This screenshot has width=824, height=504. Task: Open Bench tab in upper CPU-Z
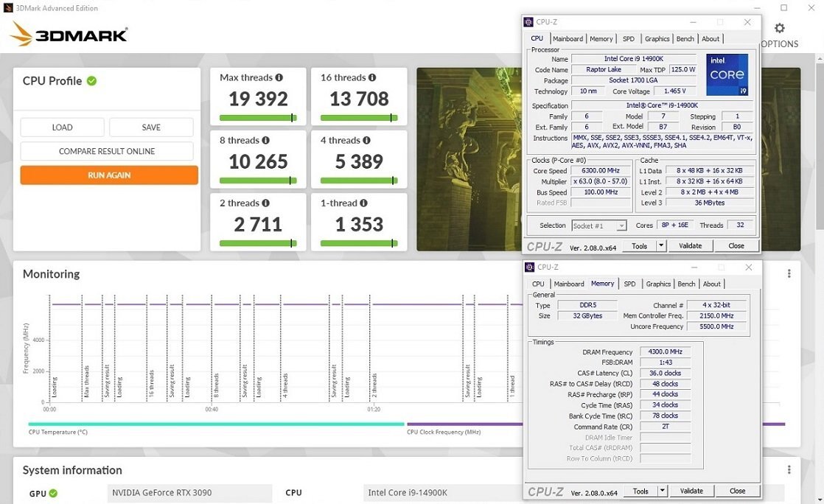tap(685, 39)
